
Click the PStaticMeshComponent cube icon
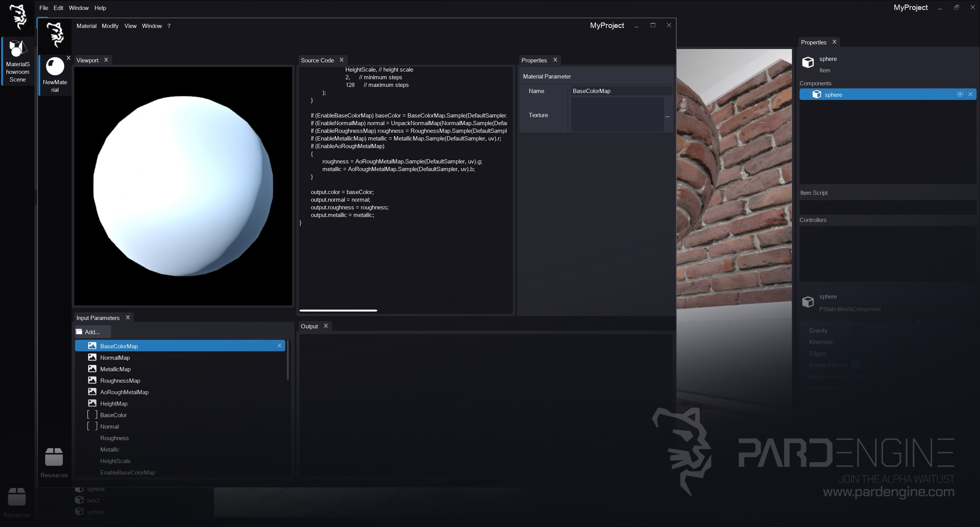(x=808, y=302)
